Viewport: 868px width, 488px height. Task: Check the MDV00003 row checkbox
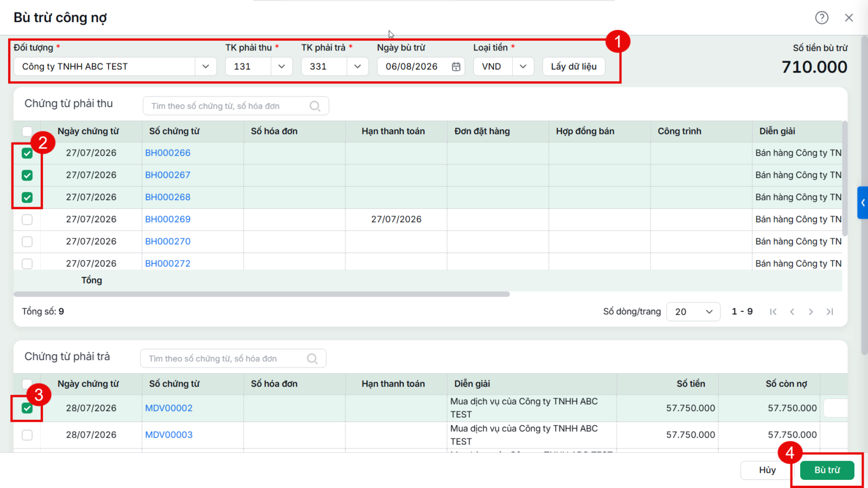pos(27,435)
